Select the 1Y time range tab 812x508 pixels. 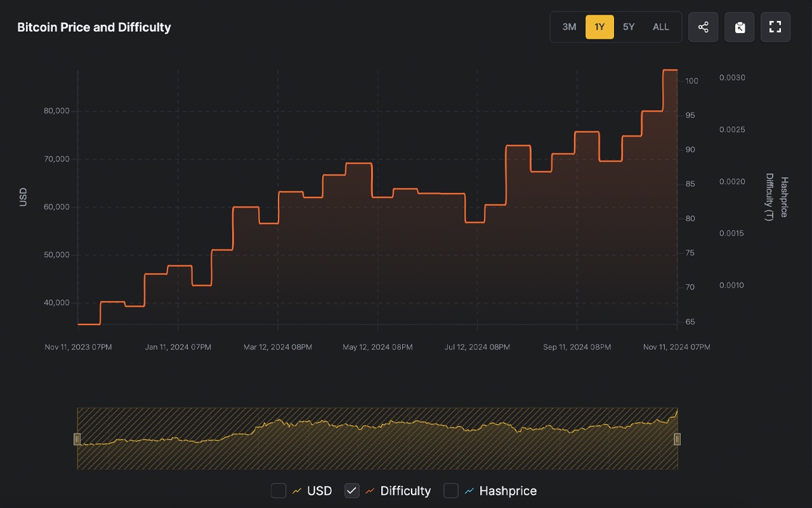[599, 27]
